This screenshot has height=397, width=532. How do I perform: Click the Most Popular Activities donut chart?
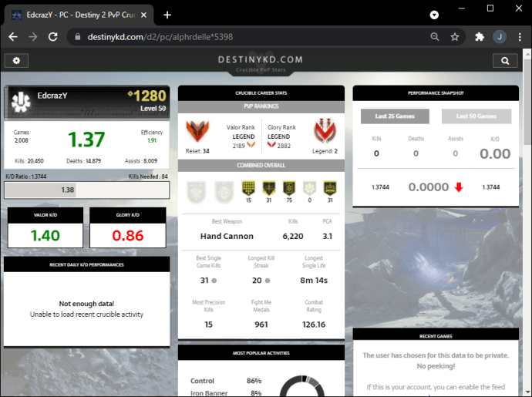(x=302, y=385)
